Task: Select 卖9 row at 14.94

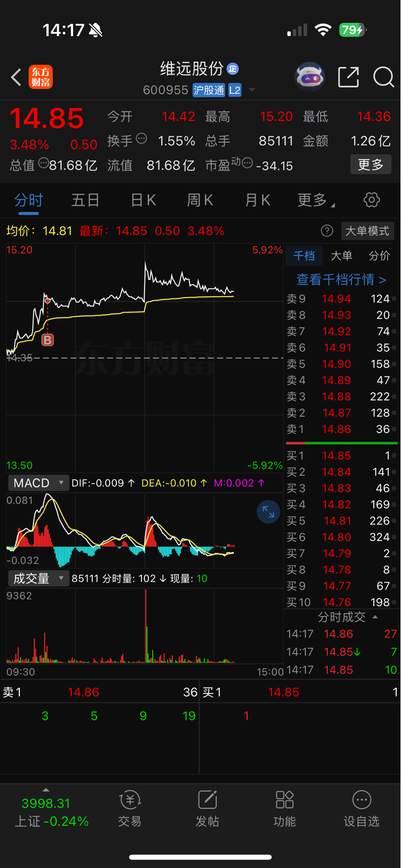Action: 342,299
